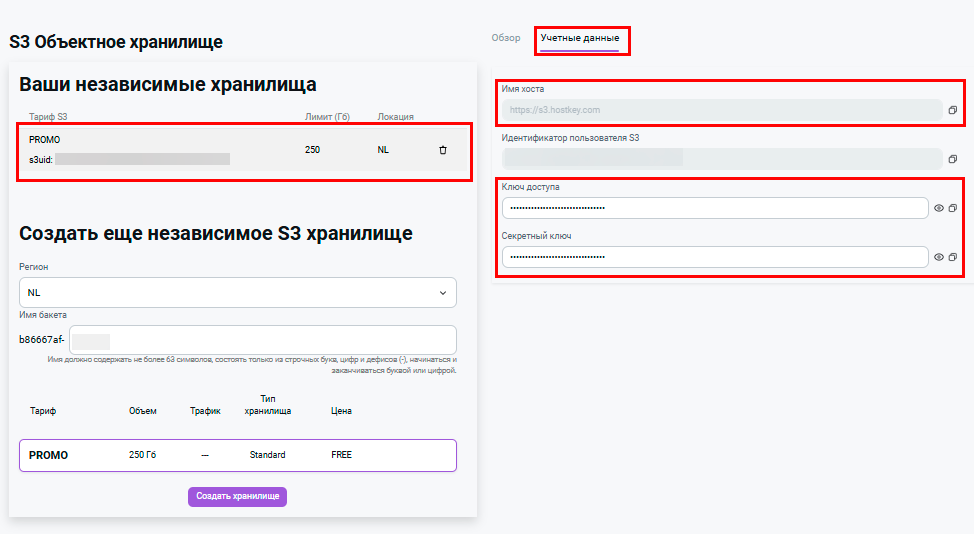This screenshot has width=974, height=534.
Task: Select the PROMO tariff plan row
Action: (x=237, y=455)
